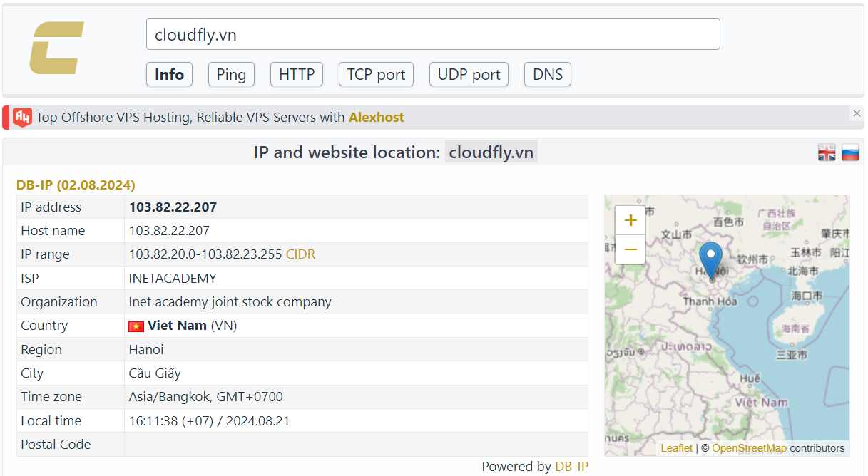Open the Leaflet attribution link

pos(676,448)
